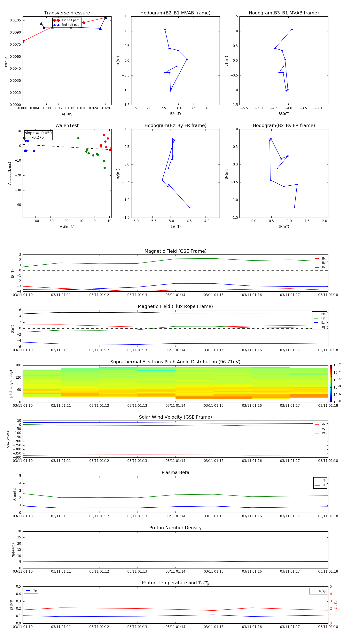Click the '0.028' tick on the A(T·m) axis

tap(105, 108)
